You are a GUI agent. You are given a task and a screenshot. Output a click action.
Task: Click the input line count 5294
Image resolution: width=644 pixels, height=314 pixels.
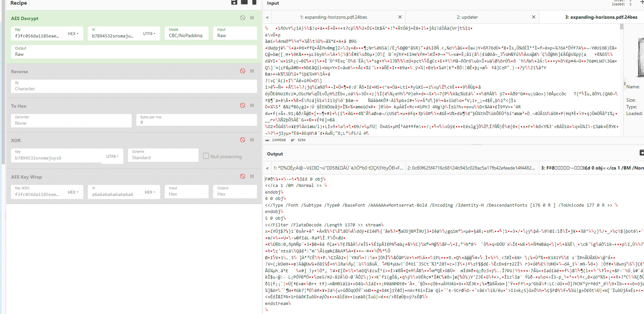point(301,140)
